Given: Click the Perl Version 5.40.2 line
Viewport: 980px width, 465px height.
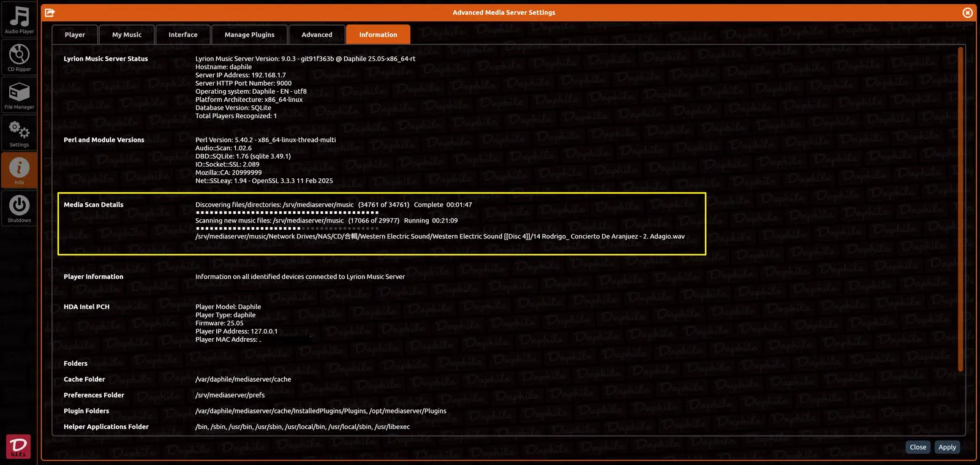Looking at the screenshot, I should (266, 140).
